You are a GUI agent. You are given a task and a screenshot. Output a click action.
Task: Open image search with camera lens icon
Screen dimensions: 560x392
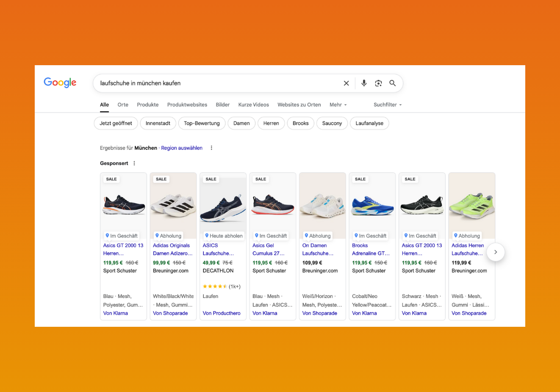pyautogui.click(x=378, y=83)
